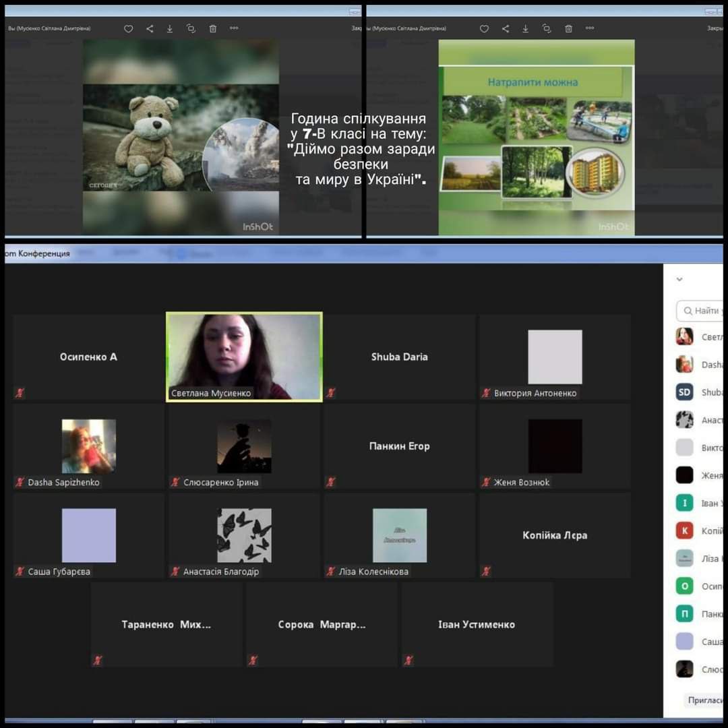Click the rotate icon above the teddy bear photo
Screen dimensions: 728x728
click(x=191, y=29)
